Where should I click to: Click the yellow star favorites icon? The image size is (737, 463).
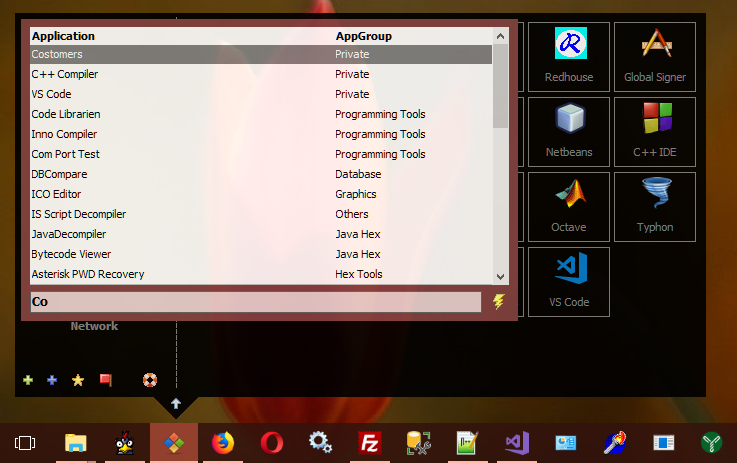point(78,380)
